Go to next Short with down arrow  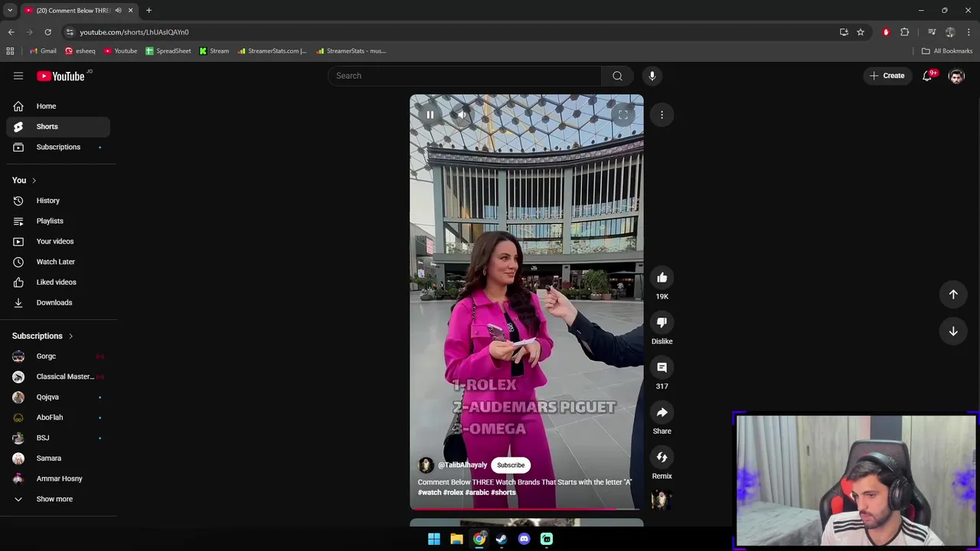[x=953, y=331]
